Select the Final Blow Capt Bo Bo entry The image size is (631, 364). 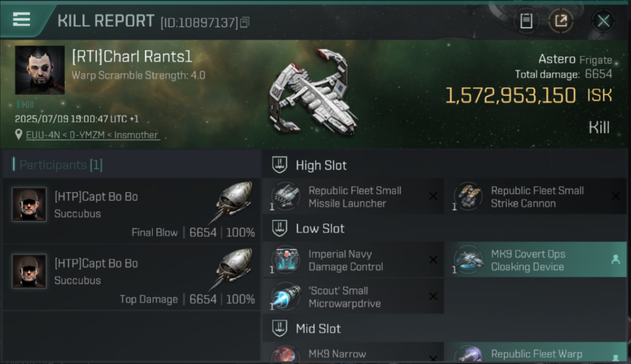click(x=132, y=211)
